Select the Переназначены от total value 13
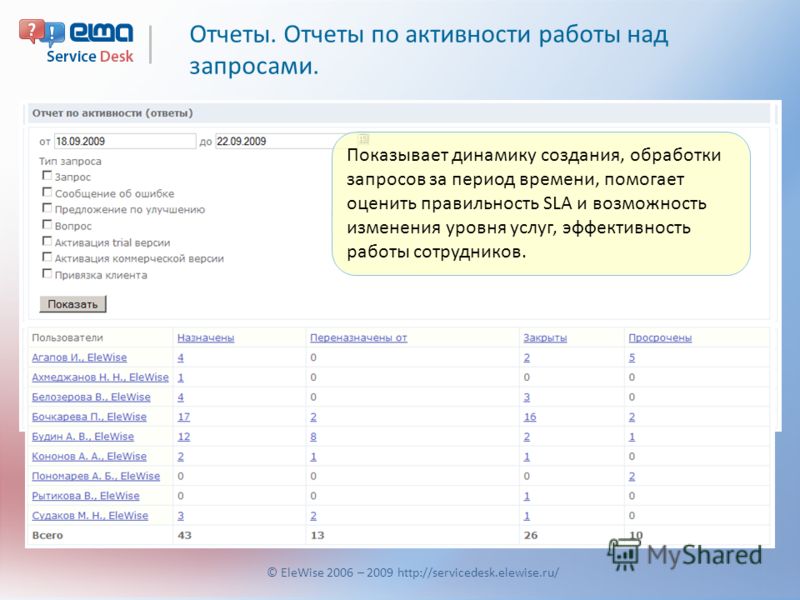 (x=317, y=535)
